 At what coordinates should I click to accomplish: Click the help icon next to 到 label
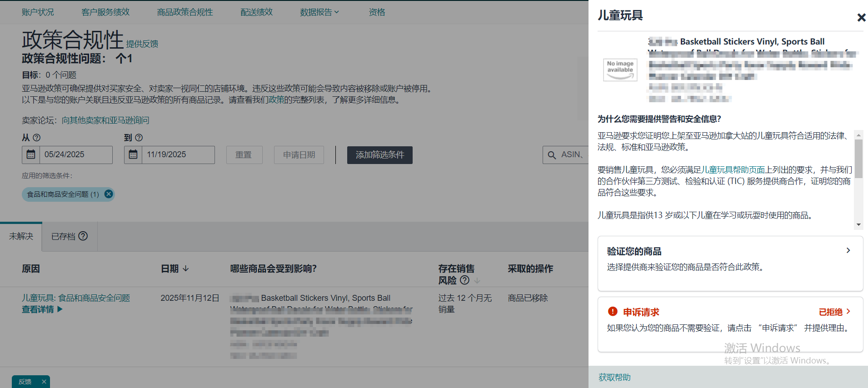tap(139, 138)
